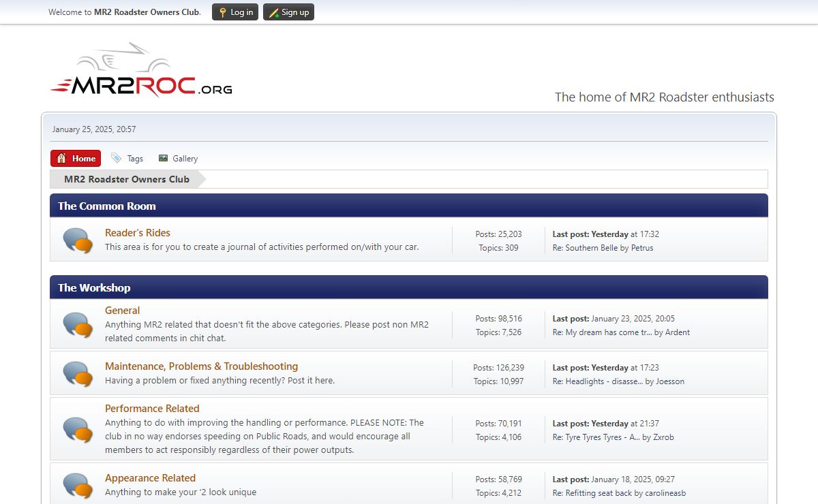818x504 pixels.
Task: Click 'Topics: 7,526' in General row
Action: click(x=499, y=332)
